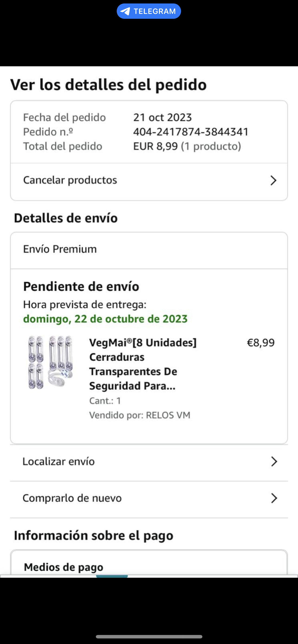Tap chevron next to Cancelar productos
Image resolution: width=298 pixels, height=644 pixels.
pos(273,180)
